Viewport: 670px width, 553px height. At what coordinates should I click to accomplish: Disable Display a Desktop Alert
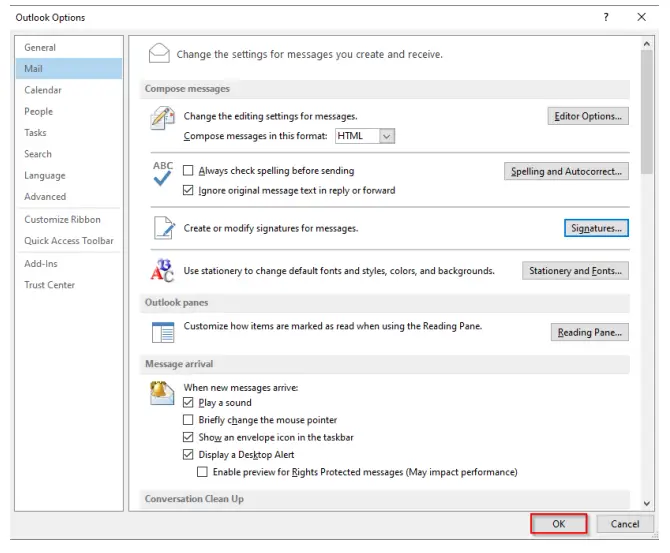click(x=188, y=455)
